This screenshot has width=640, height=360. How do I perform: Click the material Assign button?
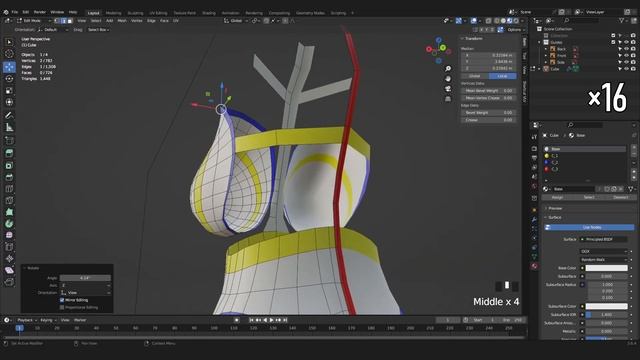click(557, 198)
